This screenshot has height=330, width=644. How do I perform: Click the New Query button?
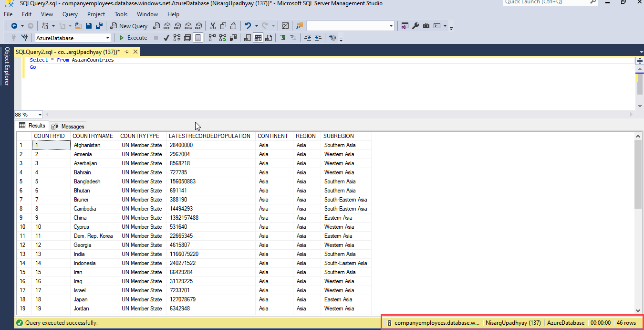coord(129,26)
